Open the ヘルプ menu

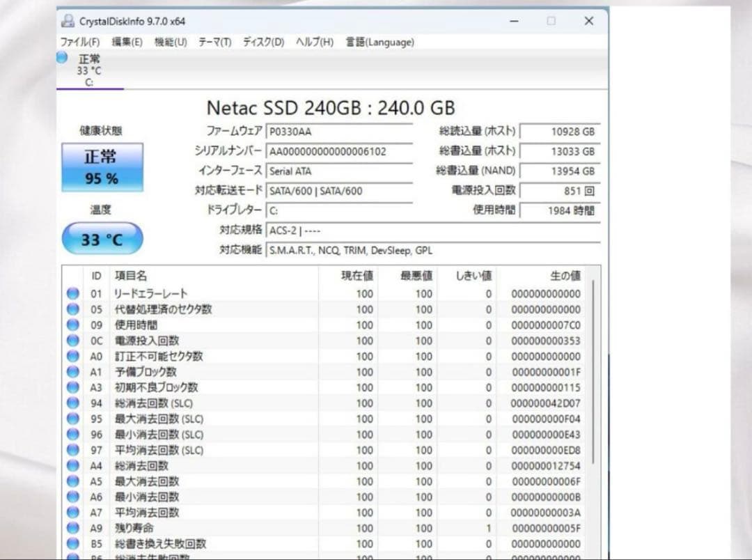(315, 42)
